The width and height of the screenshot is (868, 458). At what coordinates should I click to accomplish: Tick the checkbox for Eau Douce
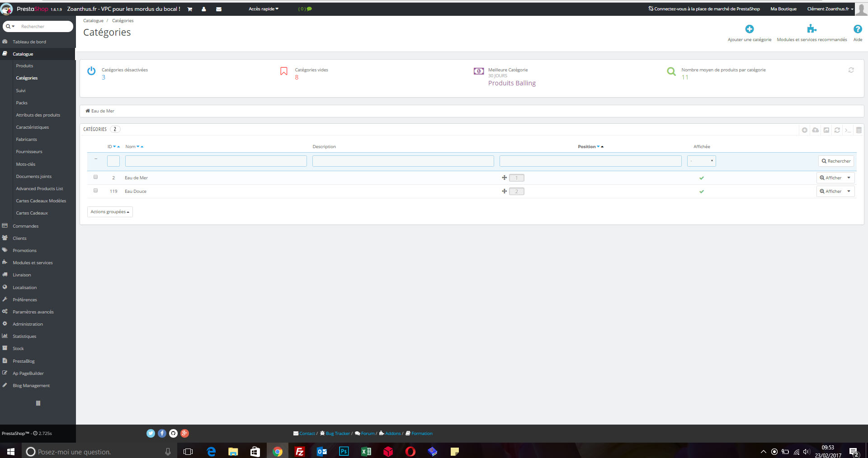95,191
